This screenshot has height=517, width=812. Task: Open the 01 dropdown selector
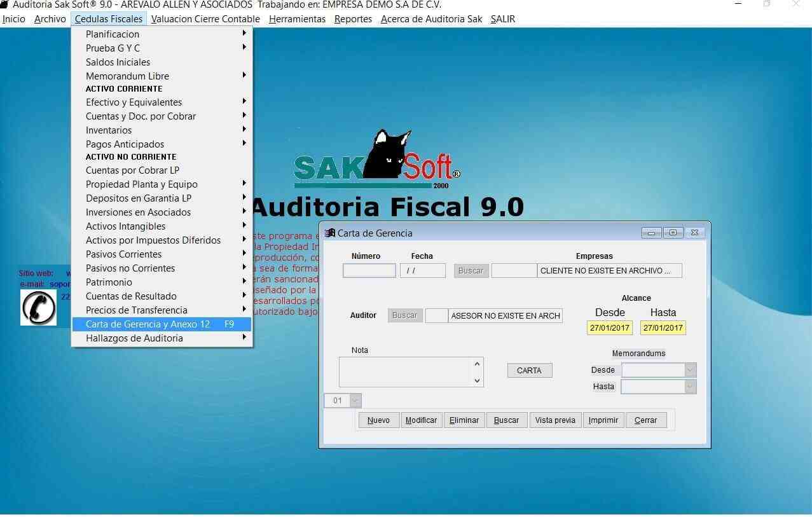coord(355,401)
